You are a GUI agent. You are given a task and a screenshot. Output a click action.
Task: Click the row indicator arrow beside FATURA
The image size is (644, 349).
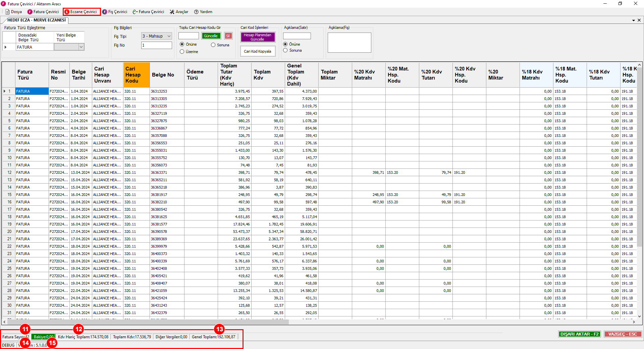(x=6, y=47)
